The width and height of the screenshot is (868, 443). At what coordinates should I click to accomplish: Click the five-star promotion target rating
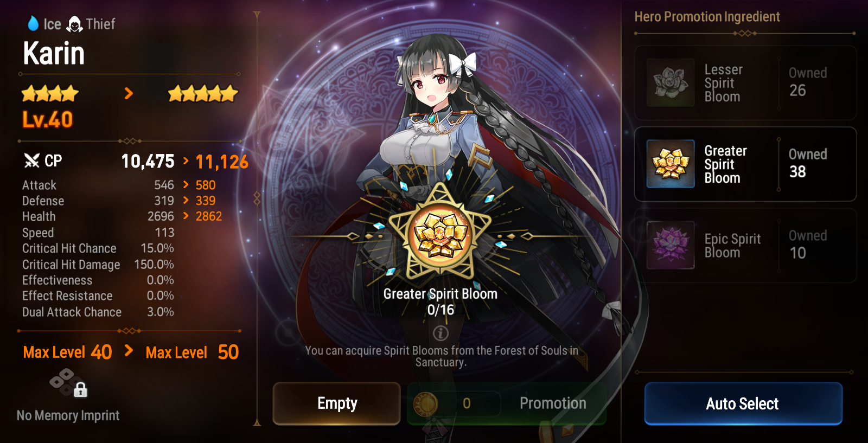point(203,94)
